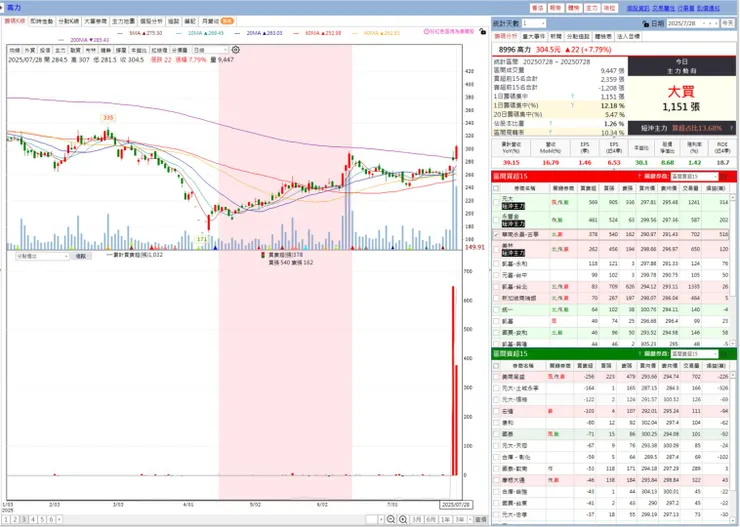This screenshot has height=527, width=740.
Task: Check the 元大 broker row checkbox
Action: click(x=496, y=202)
